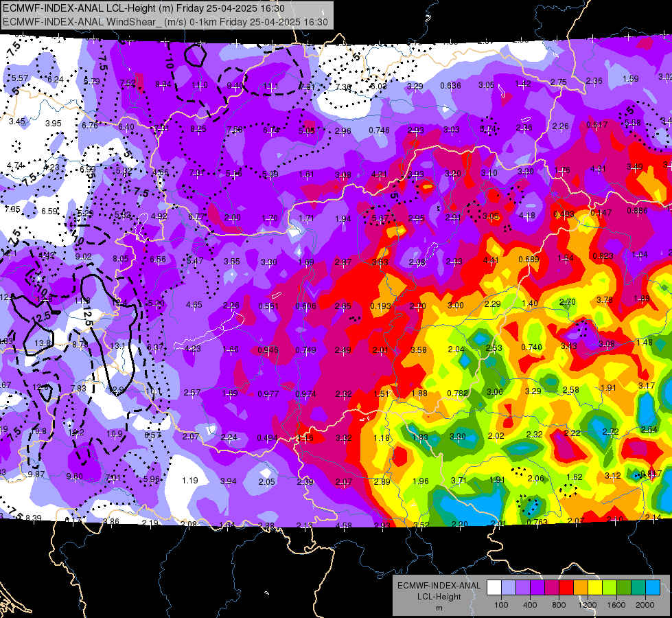672x618 pixels.
Task: Click the LCL-Height legend title text
Action: (x=439, y=597)
